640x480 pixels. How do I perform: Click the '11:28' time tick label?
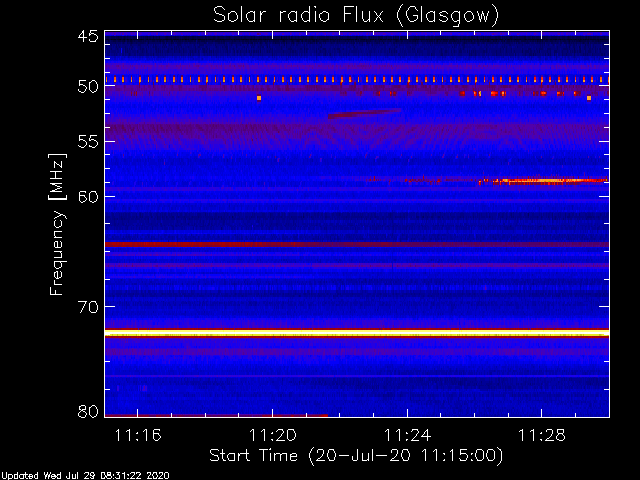[542, 435]
